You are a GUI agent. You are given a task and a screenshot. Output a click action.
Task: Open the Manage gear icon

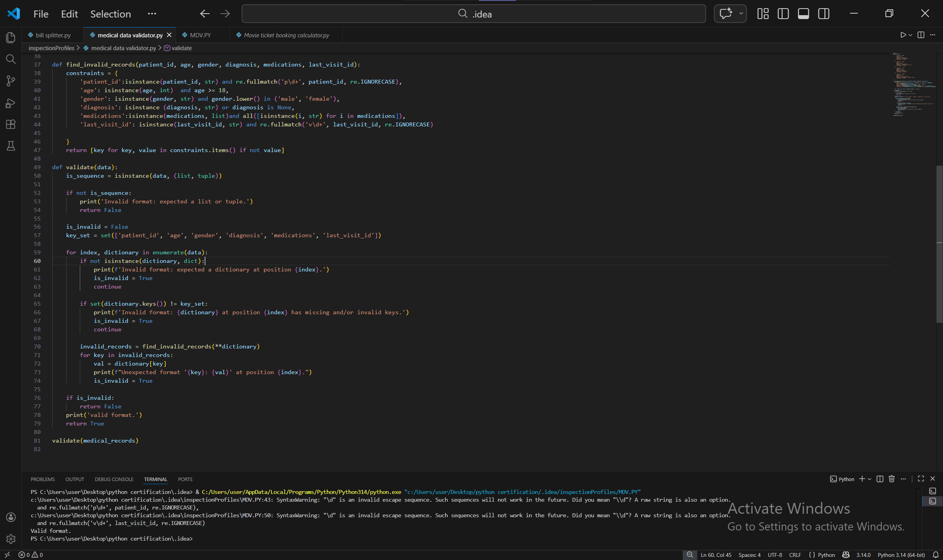(11, 539)
